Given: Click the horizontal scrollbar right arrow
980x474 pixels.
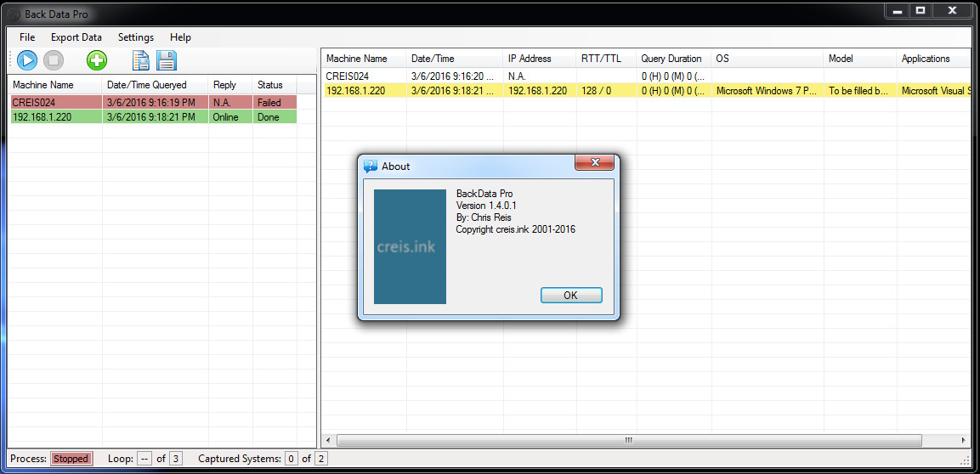Looking at the screenshot, I should point(965,440).
